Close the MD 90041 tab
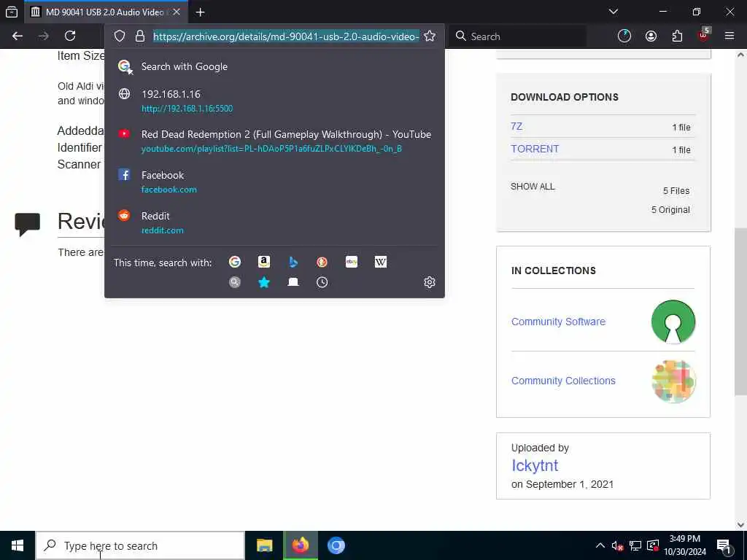Image resolution: width=747 pixels, height=560 pixels. [x=177, y=12]
